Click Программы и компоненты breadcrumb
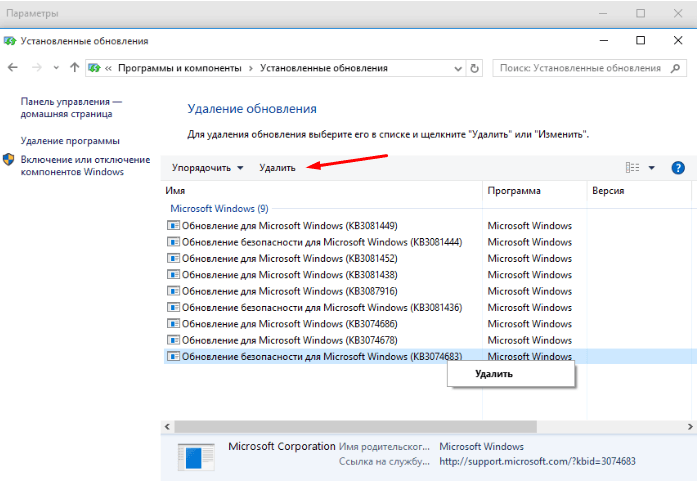Image resolution: width=698 pixels, height=484 pixels. (x=179, y=68)
